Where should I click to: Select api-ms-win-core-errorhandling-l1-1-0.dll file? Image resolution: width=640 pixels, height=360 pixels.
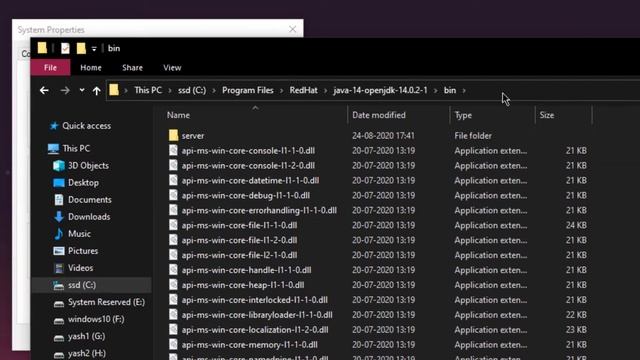pos(259,210)
